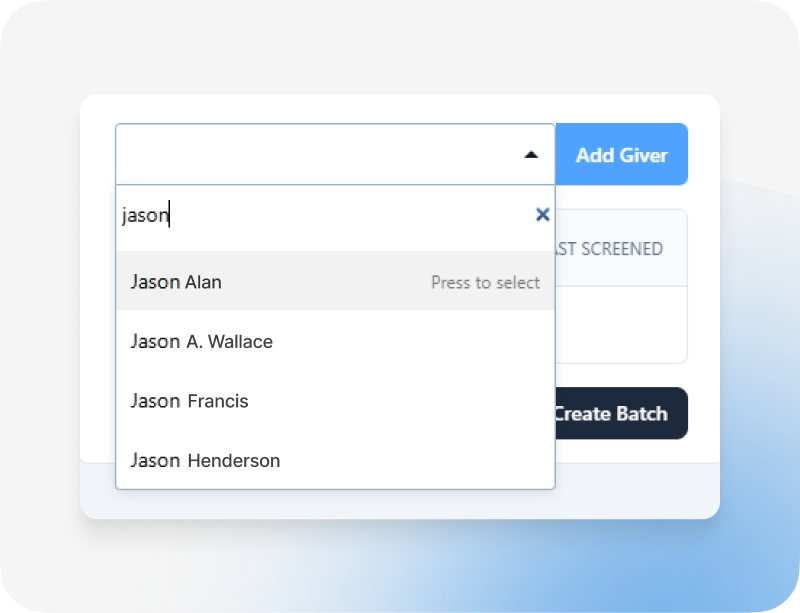
Task: Click the Add Giver button
Action: point(621,154)
